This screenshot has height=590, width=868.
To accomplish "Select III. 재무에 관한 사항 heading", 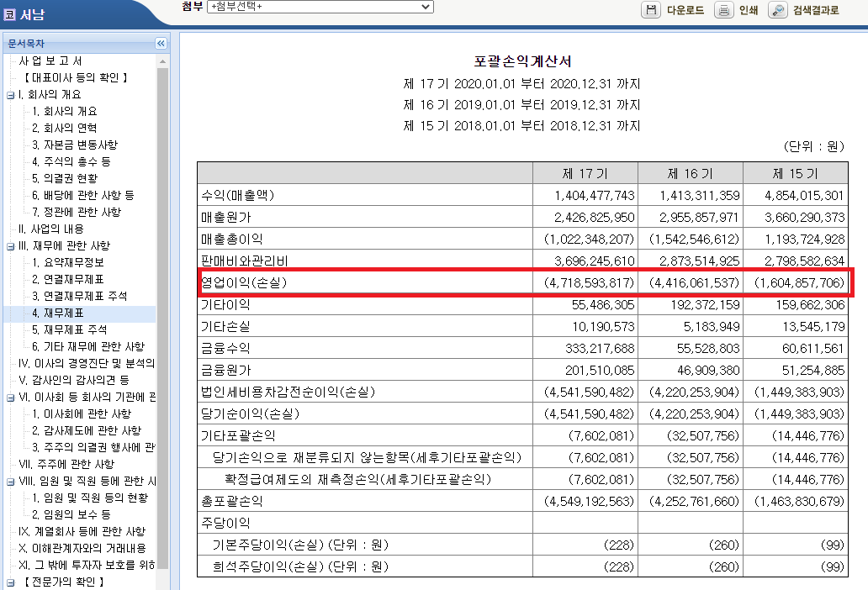I will point(64,245).
